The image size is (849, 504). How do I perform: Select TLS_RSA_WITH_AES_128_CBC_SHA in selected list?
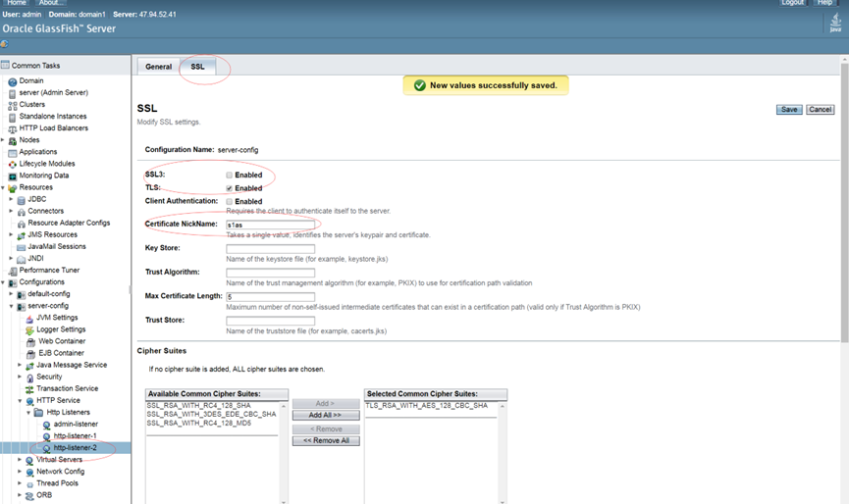(427, 406)
